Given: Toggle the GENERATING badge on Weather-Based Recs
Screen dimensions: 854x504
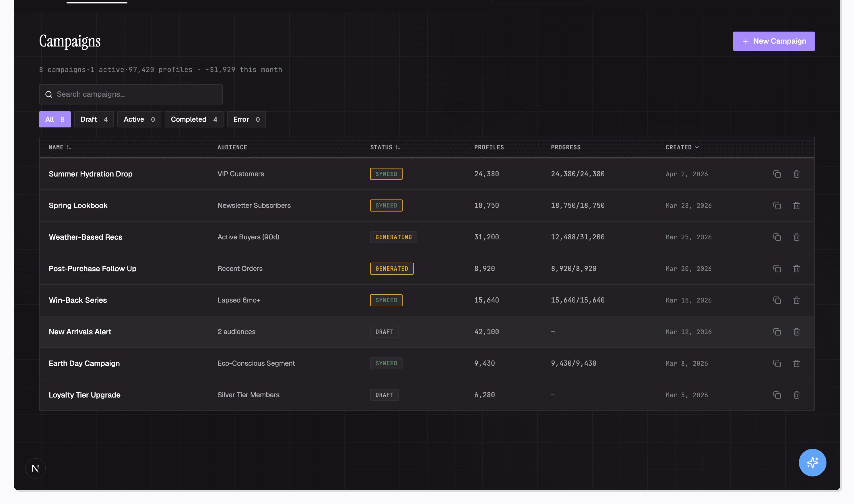Looking at the screenshot, I should (393, 237).
